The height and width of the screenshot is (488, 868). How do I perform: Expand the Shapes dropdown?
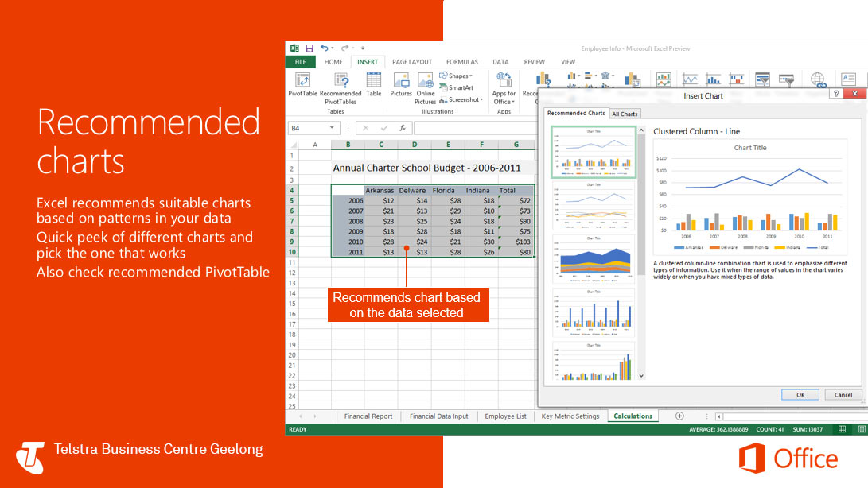(470, 76)
